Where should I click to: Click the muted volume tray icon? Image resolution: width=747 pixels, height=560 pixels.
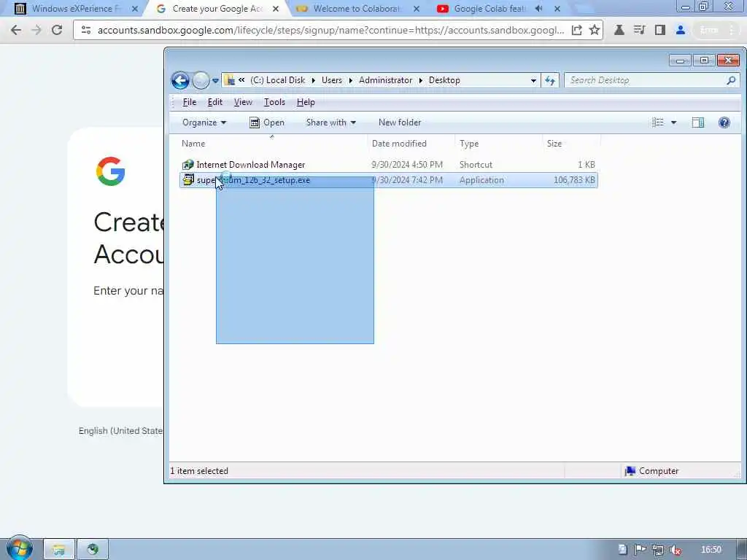675,550
